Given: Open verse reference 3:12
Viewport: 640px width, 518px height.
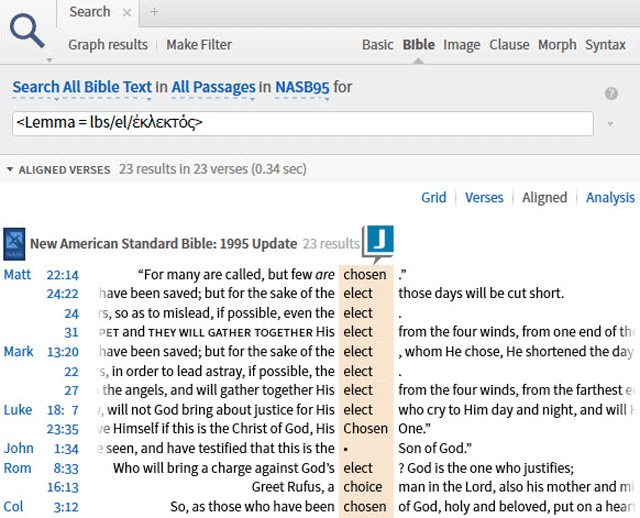Looking at the screenshot, I should (x=66, y=507).
